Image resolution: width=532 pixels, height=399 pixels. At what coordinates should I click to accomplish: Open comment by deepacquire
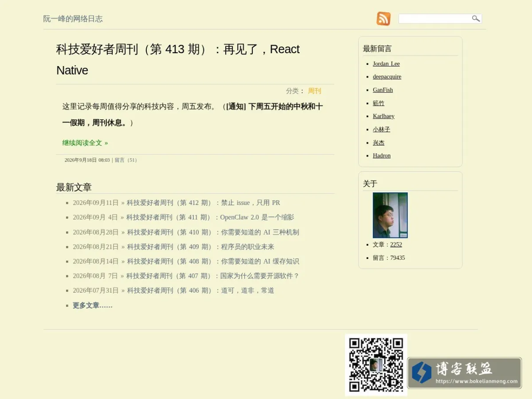coord(387,77)
